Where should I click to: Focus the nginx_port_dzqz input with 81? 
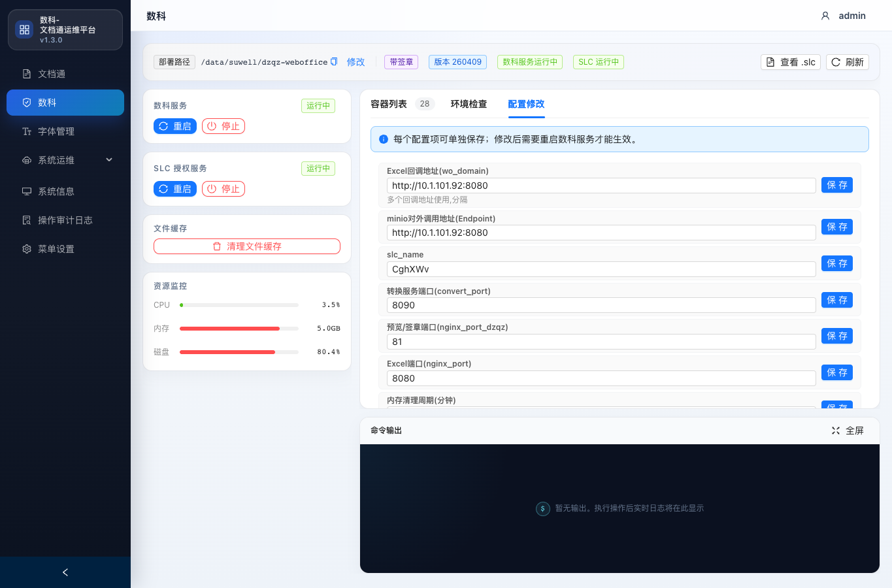pyautogui.click(x=601, y=342)
